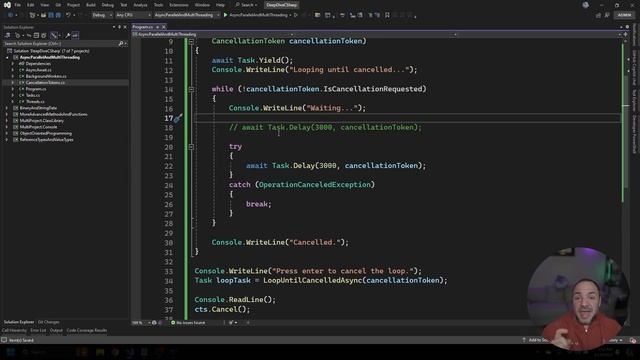Switch to the Git Changes tab
Screen dimensions: 640x360
[x=49, y=322]
